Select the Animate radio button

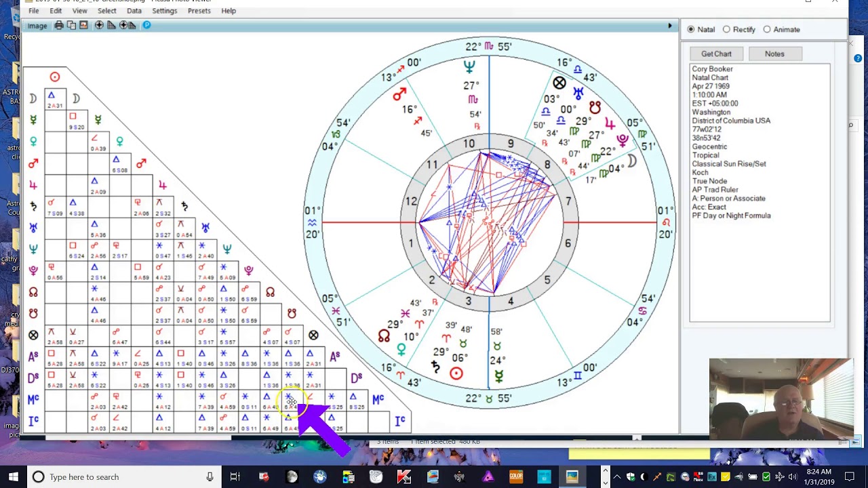[767, 29]
